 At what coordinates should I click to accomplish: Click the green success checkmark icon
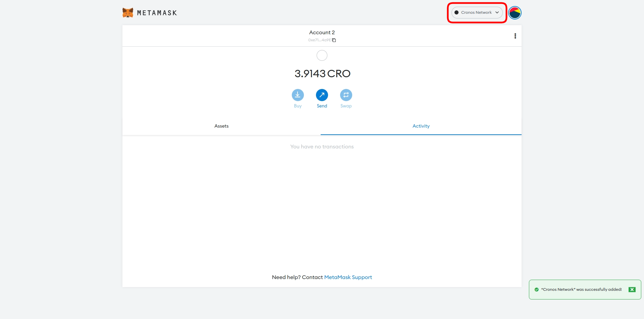[x=536, y=289]
